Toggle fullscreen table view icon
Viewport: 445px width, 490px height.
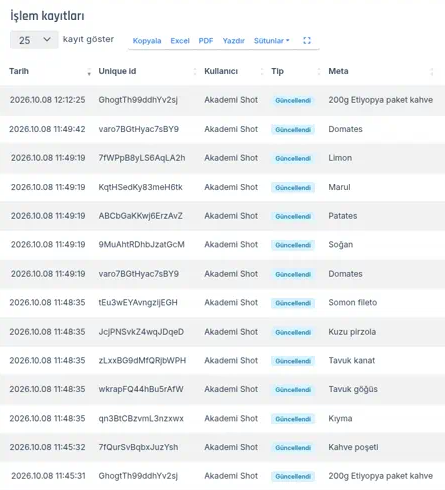coord(307,41)
